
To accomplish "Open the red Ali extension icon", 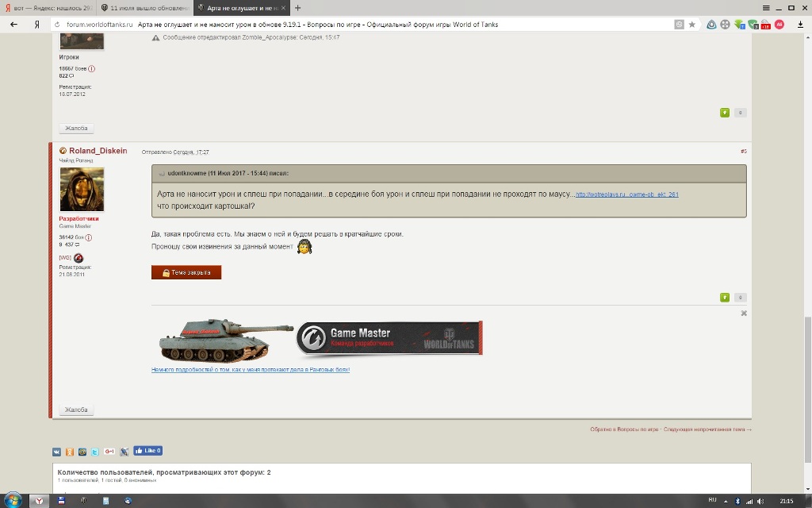I will coord(779,25).
